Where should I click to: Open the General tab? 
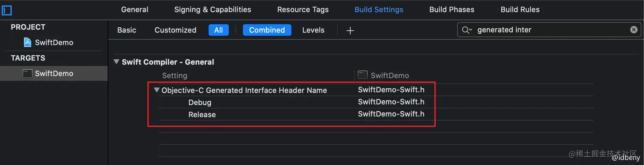click(x=135, y=9)
